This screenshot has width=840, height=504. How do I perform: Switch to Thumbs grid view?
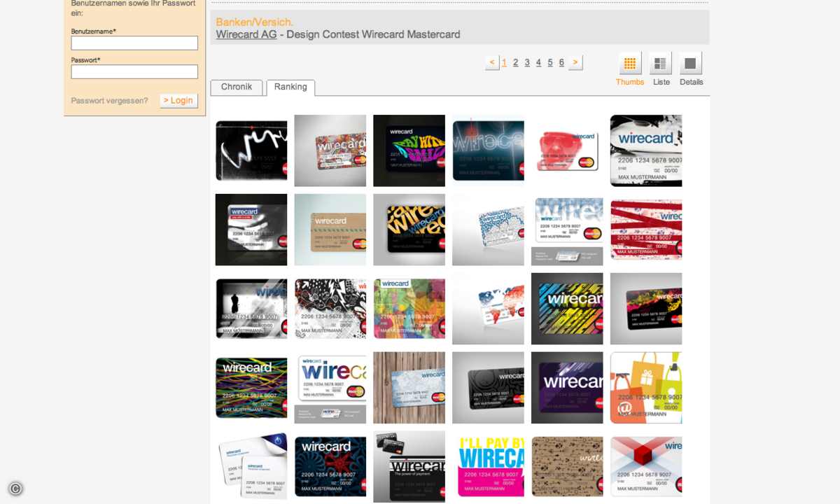[630, 63]
